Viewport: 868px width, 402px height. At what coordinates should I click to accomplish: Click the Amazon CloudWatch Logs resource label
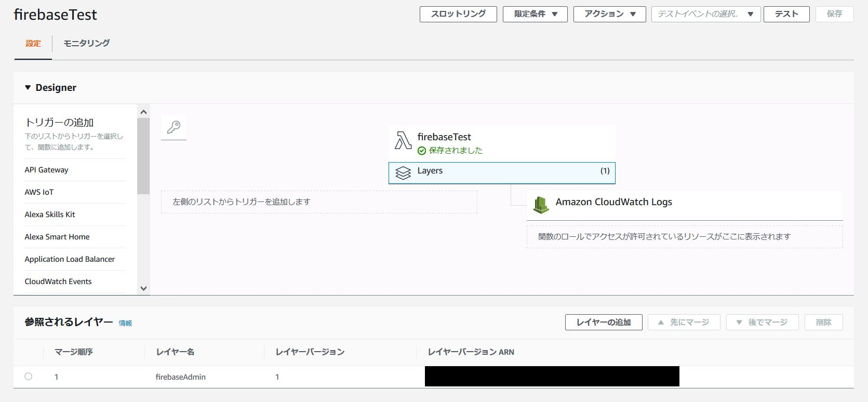tap(613, 202)
